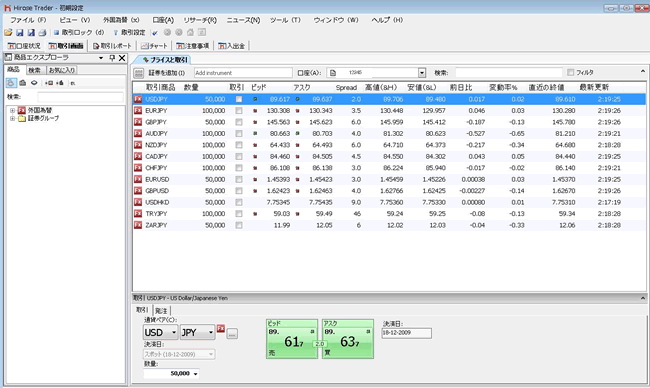Click the green アスク buy tile 89.637
This screenshot has height=388, width=650.
348,339
